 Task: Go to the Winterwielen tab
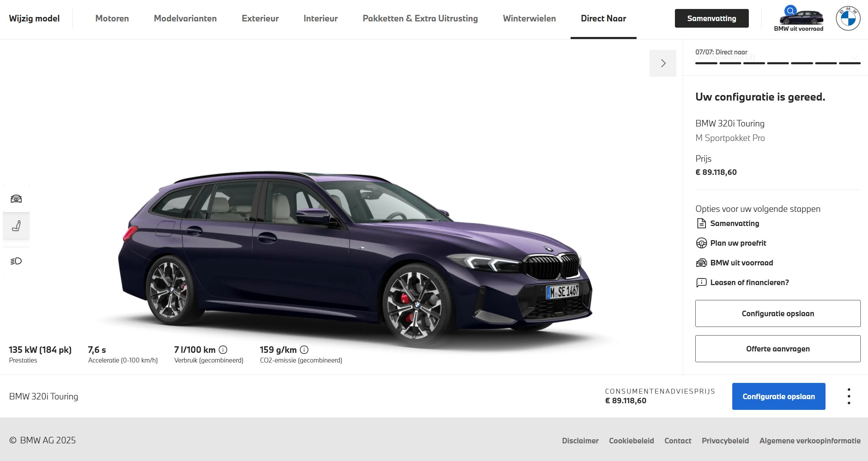click(x=530, y=18)
